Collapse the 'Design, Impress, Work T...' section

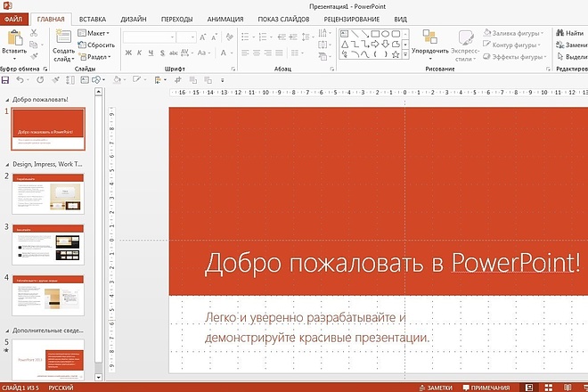pyautogui.click(x=7, y=165)
